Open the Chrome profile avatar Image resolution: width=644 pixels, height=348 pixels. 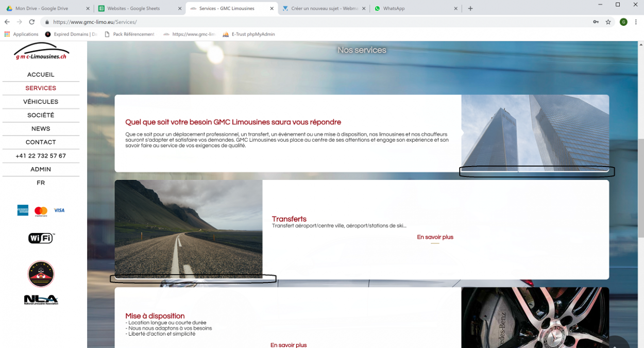coord(623,22)
